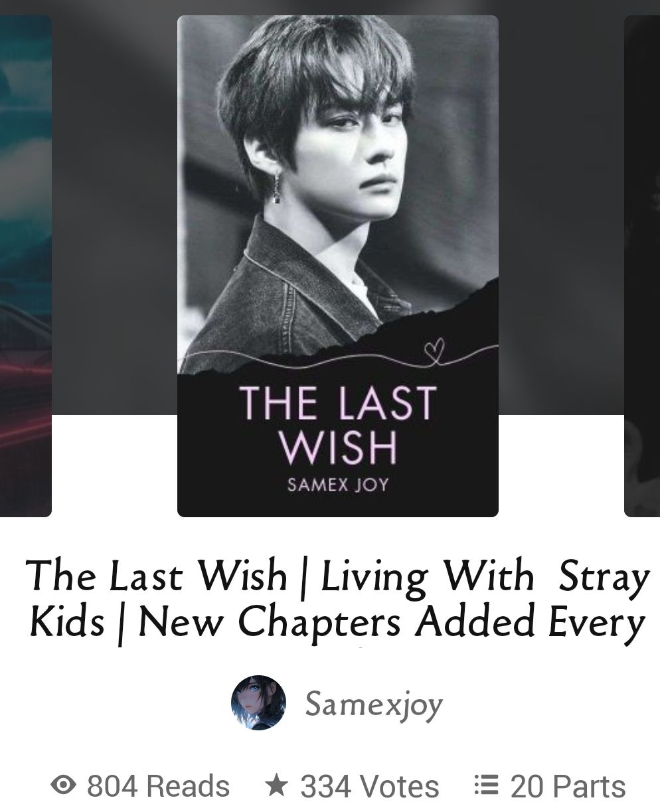This screenshot has width=660, height=812.
Task: Click the title line Kids | New Chapters Added Every
Action: (x=337, y=622)
